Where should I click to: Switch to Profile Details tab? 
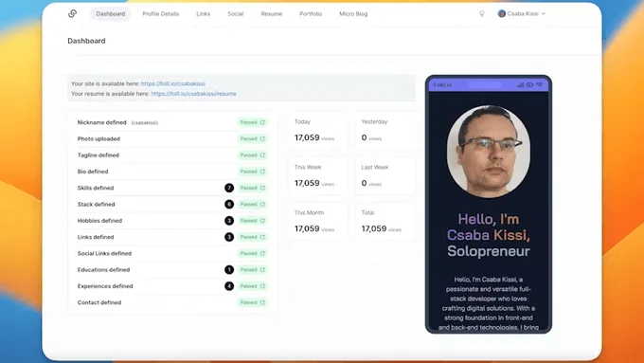point(161,13)
